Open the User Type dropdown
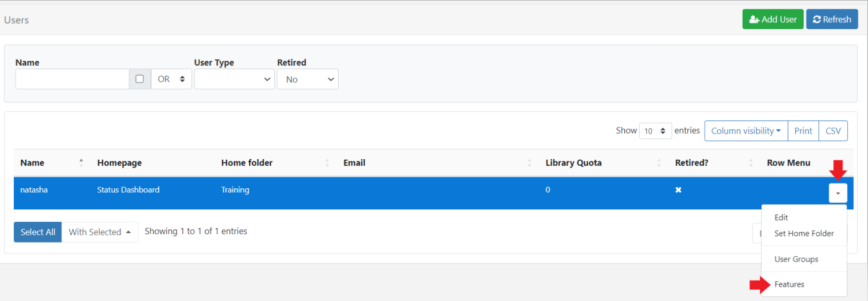Viewport: 868px width, 301px height. 234,79
